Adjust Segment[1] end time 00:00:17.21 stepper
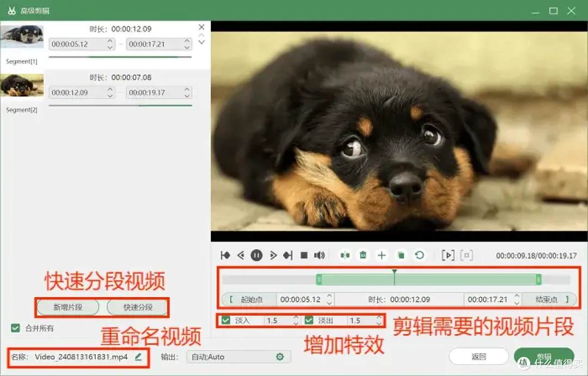 (x=187, y=44)
